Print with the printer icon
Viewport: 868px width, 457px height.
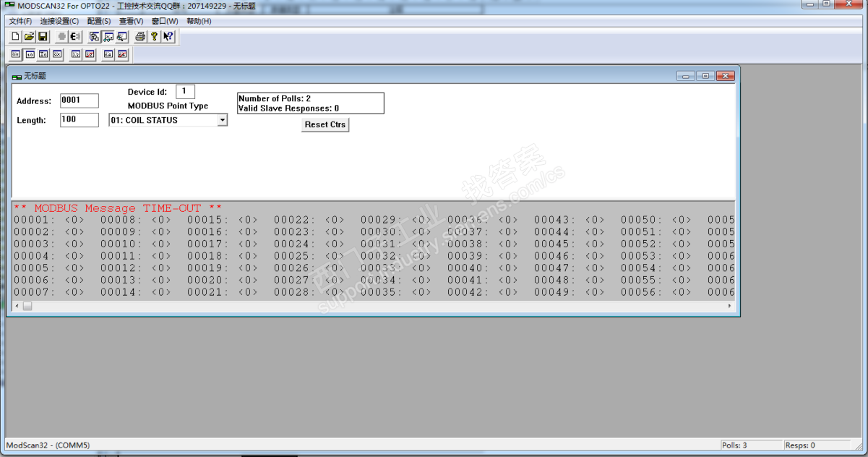(x=141, y=36)
